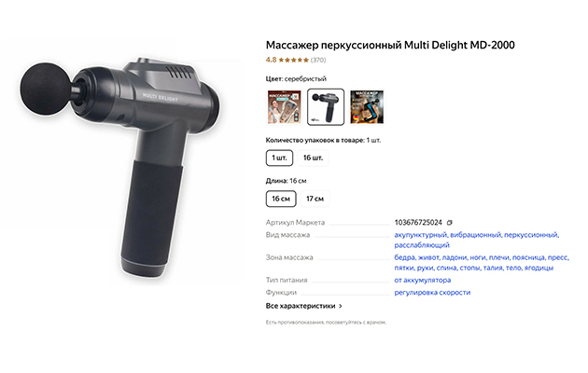588x373 pixels.
Task: Select the 16 шт. package option
Action: click(313, 158)
